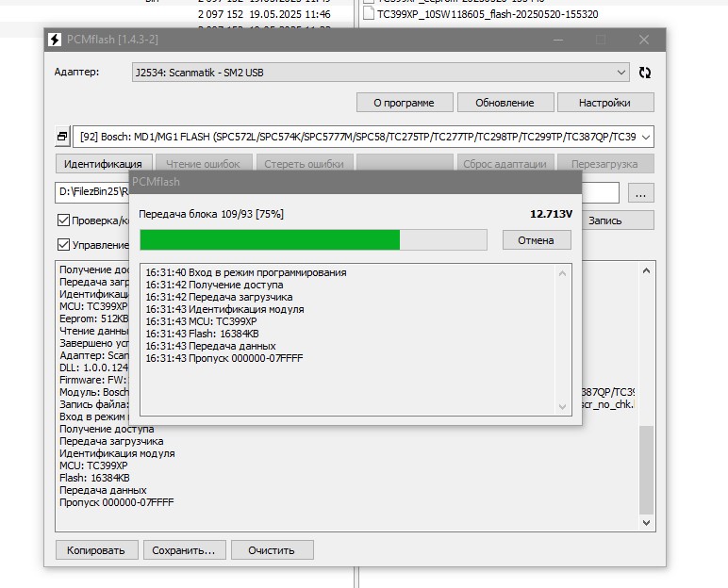Click the Идентификация button
The image size is (728, 588).
click(104, 164)
